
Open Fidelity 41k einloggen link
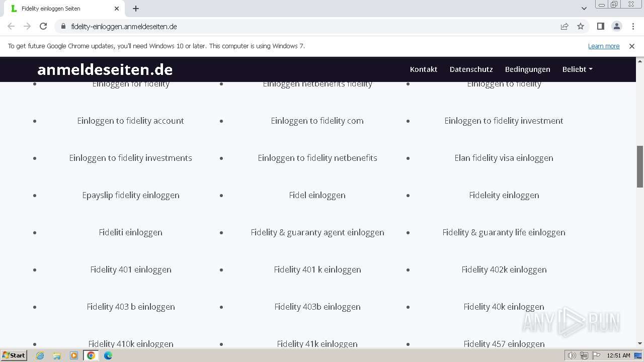317,344
